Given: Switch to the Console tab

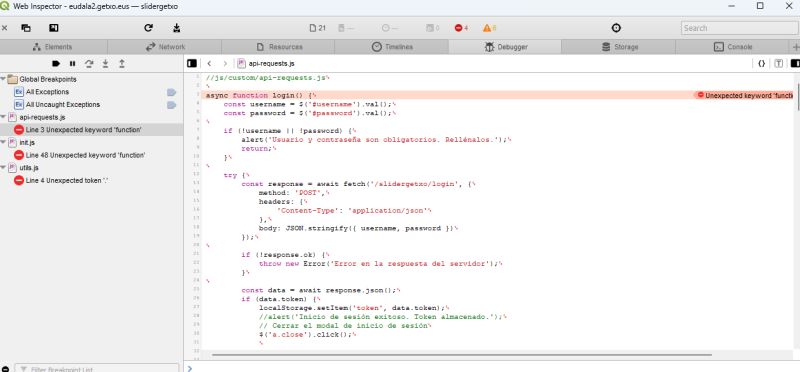Looking at the screenshot, I should point(733,47).
